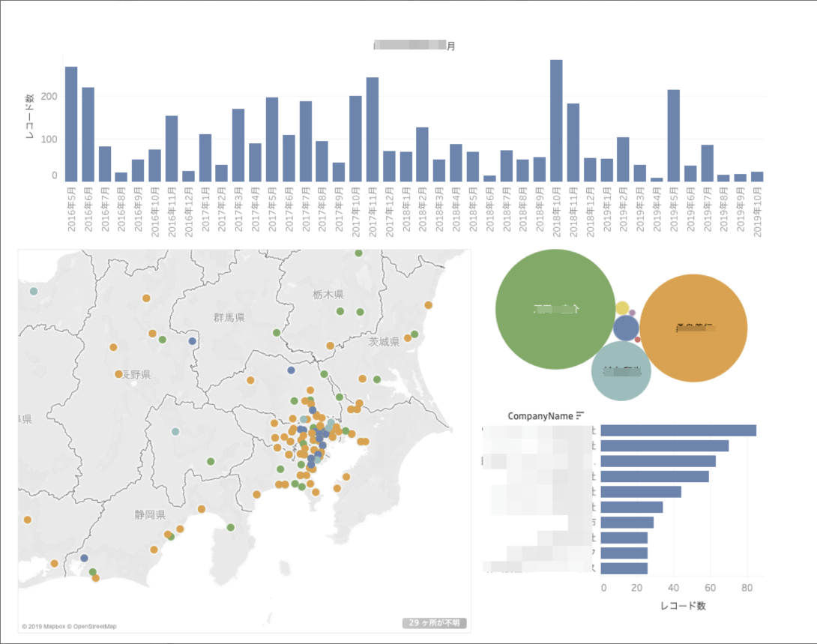Select the 2017年10月 bar
The image size is (817, 644).
[x=355, y=139]
